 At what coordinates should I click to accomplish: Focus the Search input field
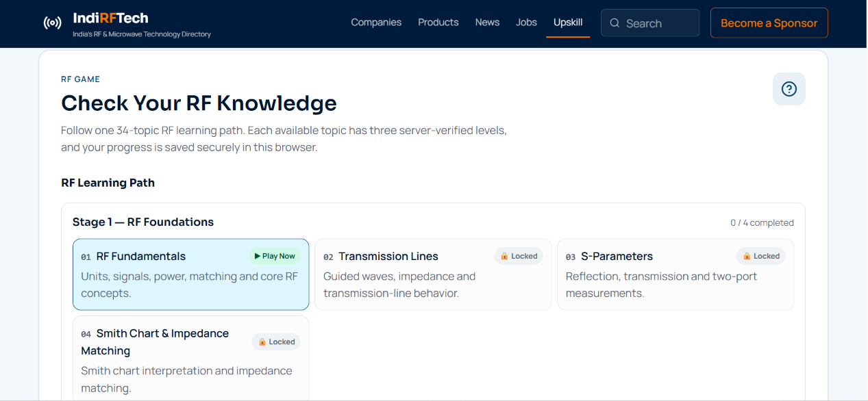click(x=650, y=23)
